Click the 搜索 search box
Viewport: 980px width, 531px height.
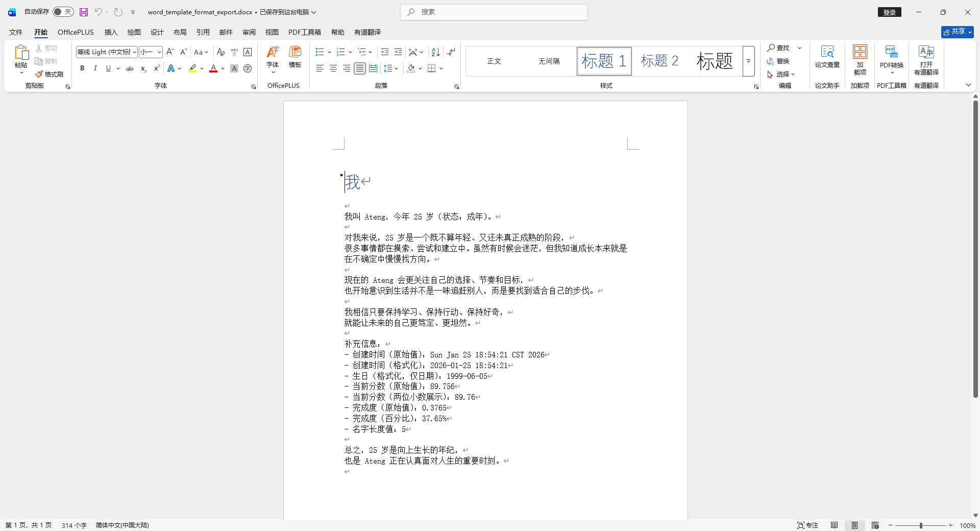click(494, 12)
